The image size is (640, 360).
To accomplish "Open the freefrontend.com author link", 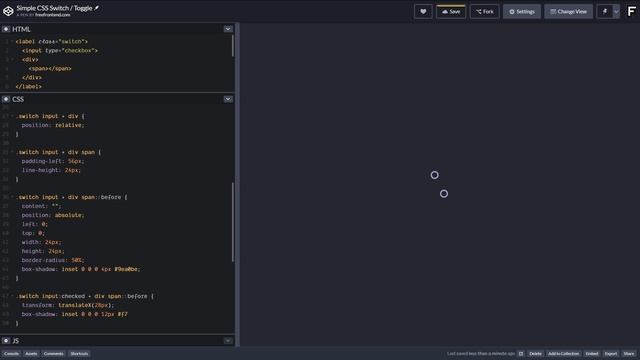I will tap(53, 15).
